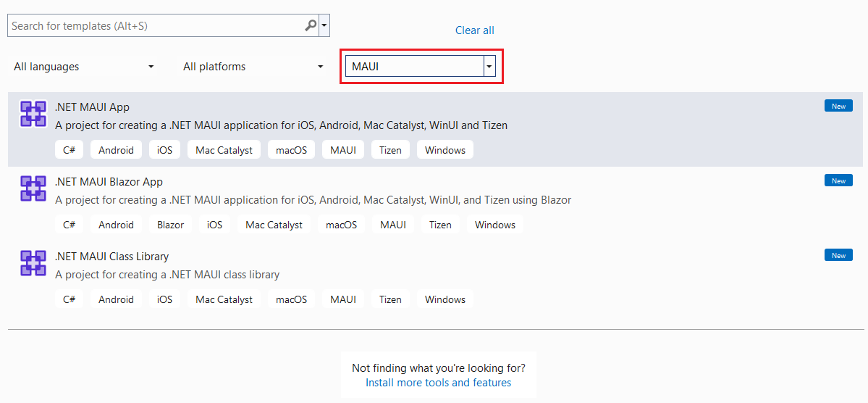Click the New badge on MAUI Class Library
Image resolution: width=868 pixels, height=403 pixels.
(838, 255)
